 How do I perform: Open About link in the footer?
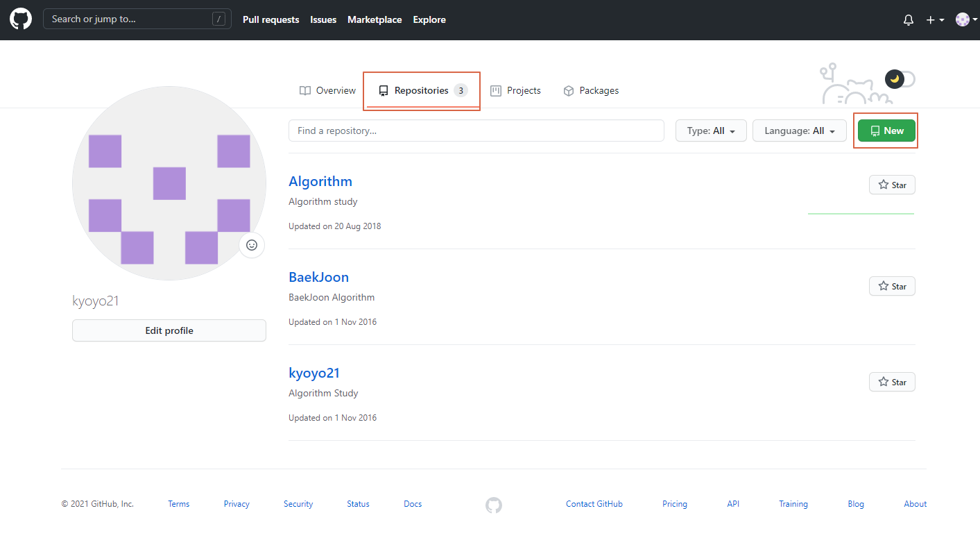915,504
